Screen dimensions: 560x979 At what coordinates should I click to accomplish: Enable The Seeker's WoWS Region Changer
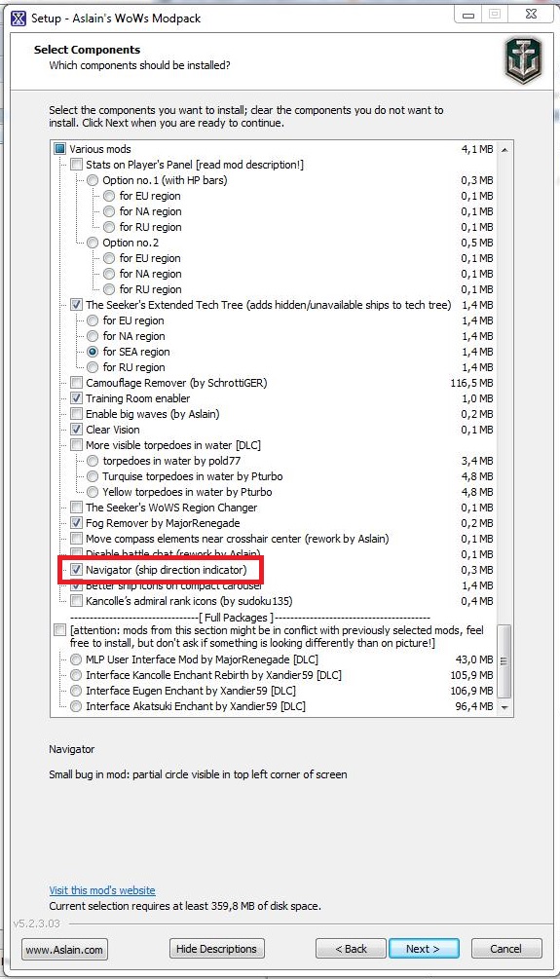[76, 508]
